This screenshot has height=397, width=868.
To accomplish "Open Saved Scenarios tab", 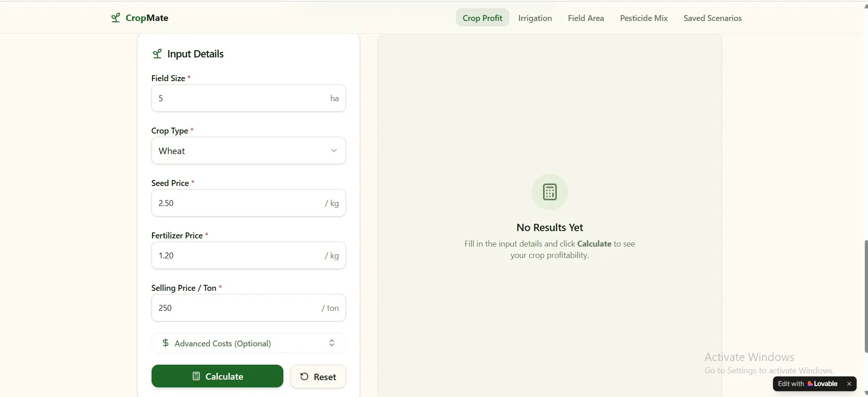I will (712, 18).
